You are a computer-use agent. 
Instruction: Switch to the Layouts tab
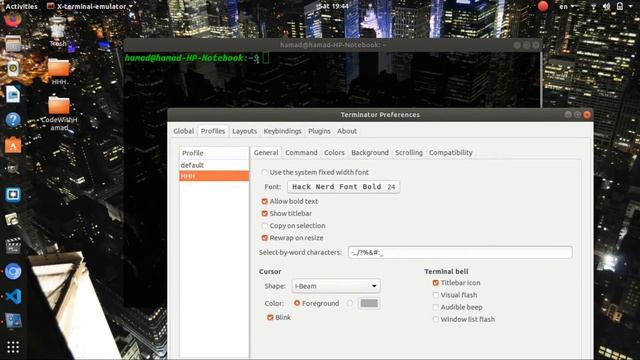pyautogui.click(x=244, y=131)
